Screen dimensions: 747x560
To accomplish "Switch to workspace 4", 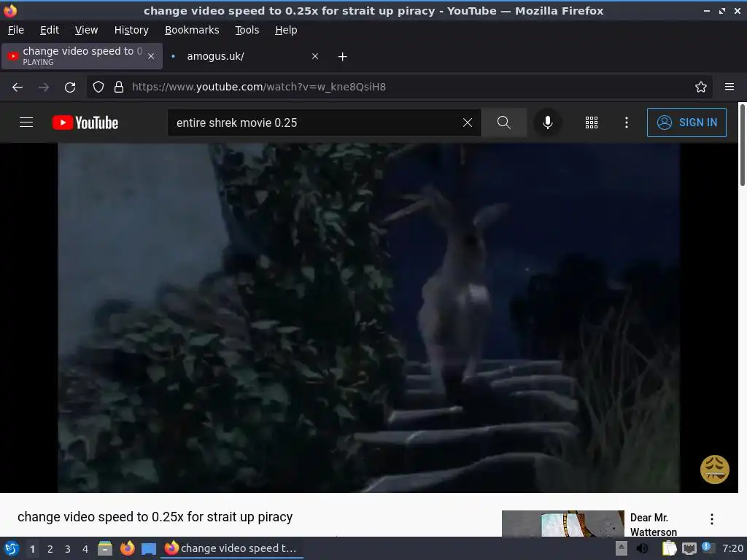I will (85, 549).
